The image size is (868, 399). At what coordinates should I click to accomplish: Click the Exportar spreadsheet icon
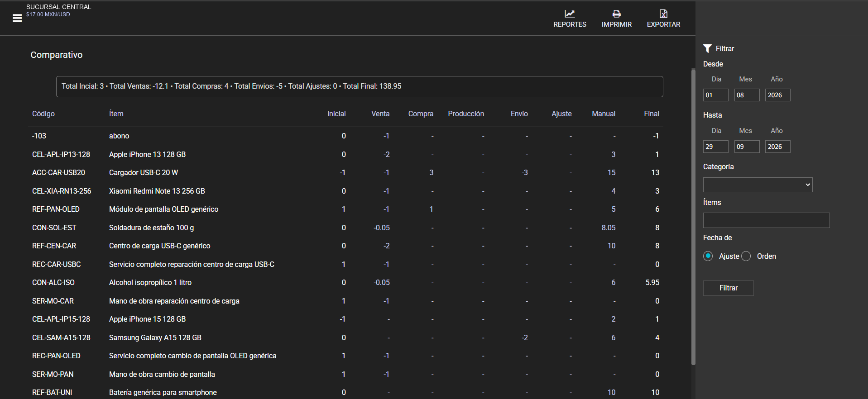click(663, 14)
